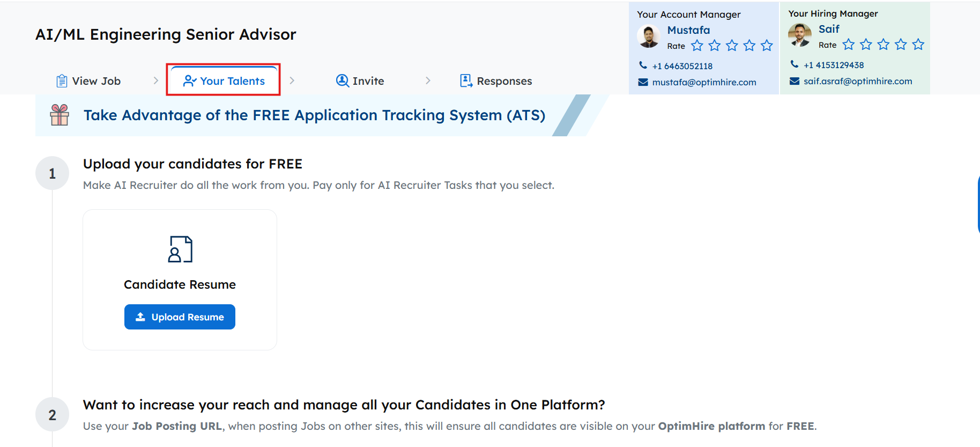
Task: Rate Mustafa with the first star
Action: (697, 46)
